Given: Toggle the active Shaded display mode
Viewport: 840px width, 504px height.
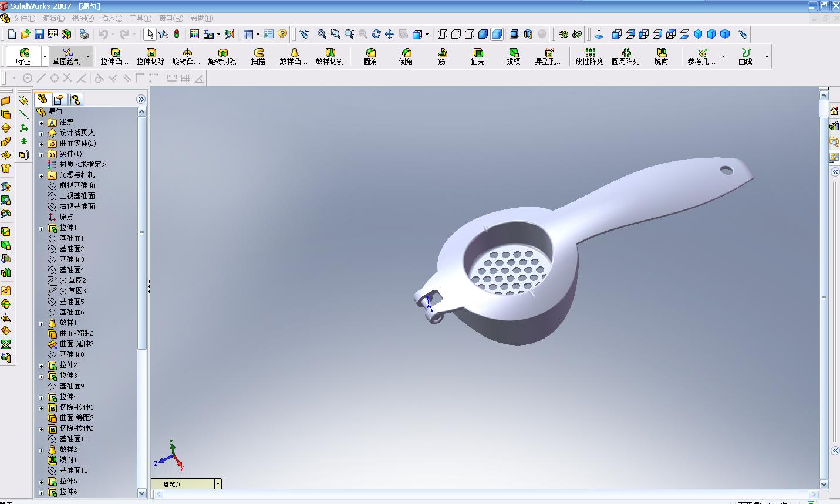Looking at the screenshot, I should tap(497, 34).
